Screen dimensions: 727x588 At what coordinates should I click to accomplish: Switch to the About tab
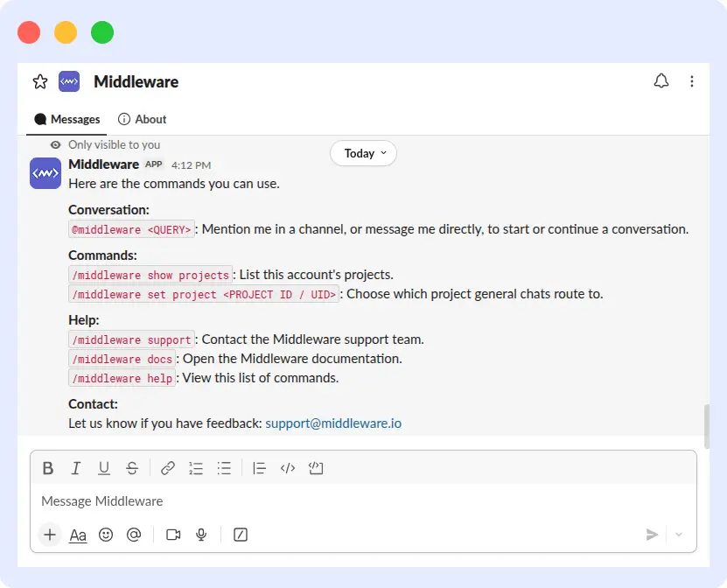142,119
